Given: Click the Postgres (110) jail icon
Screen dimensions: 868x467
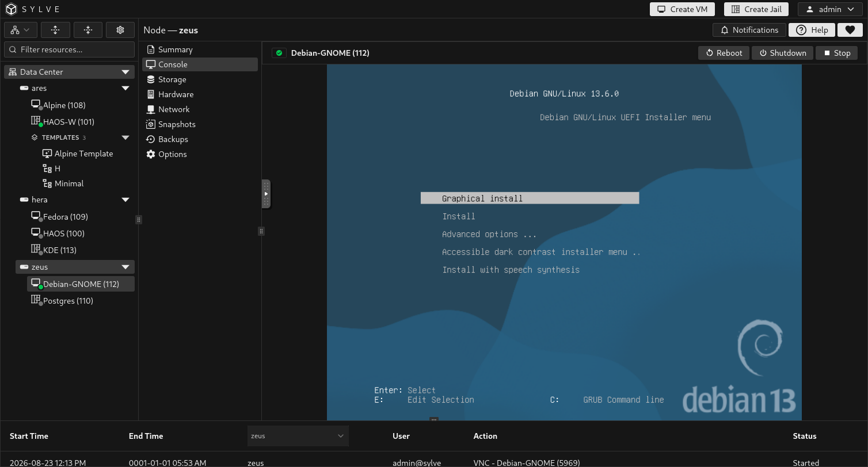Looking at the screenshot, I should (36, 300).
